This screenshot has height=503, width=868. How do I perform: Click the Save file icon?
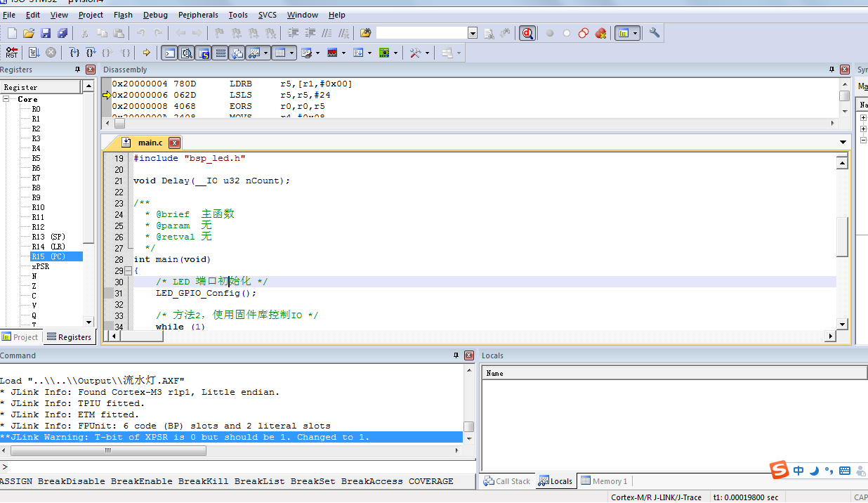(x=46, y=33)
